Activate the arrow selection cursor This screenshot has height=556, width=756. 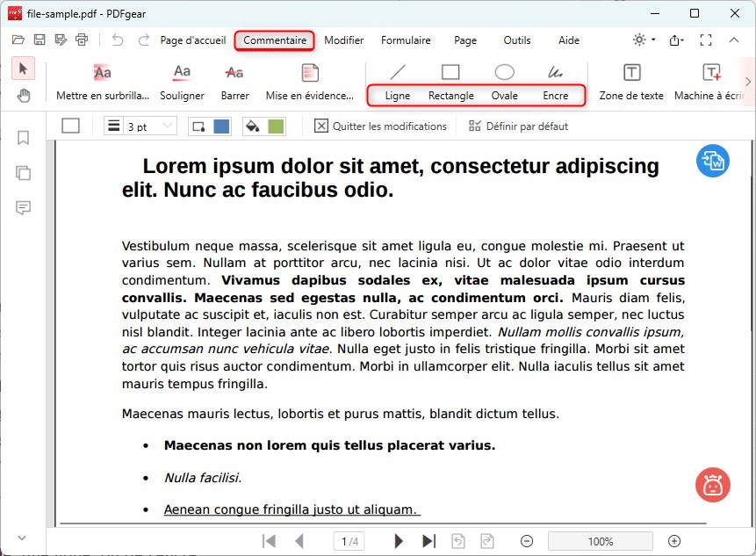[x=24, y=69]
